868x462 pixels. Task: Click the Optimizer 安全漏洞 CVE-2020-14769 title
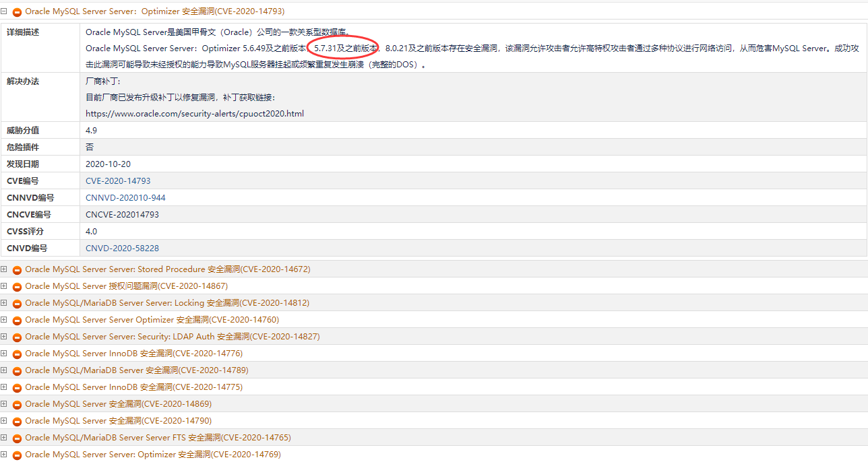(153, 455)
